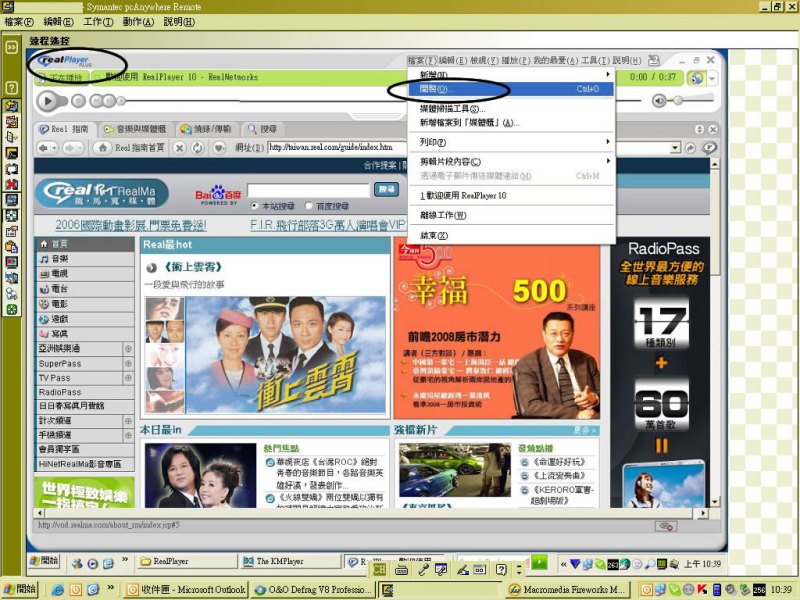
Task: Click the house icon for Real指南首頁
Action: [103, 148]
